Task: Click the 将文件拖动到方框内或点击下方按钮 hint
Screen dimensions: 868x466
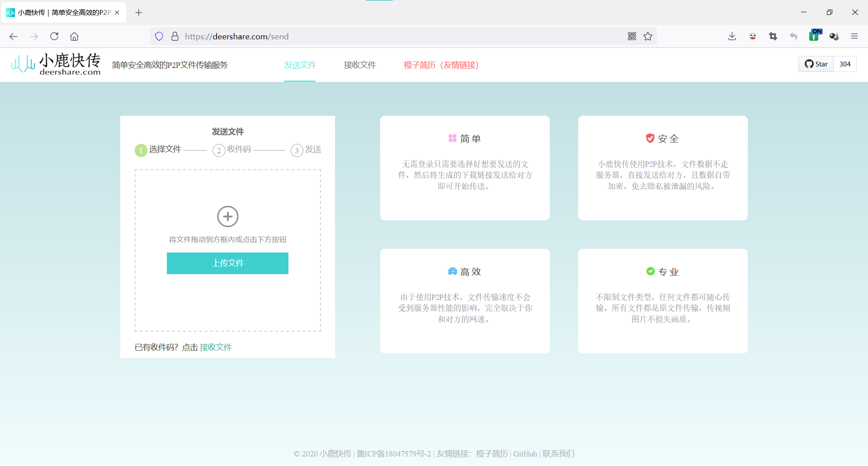Action: (x=228, y=239)
